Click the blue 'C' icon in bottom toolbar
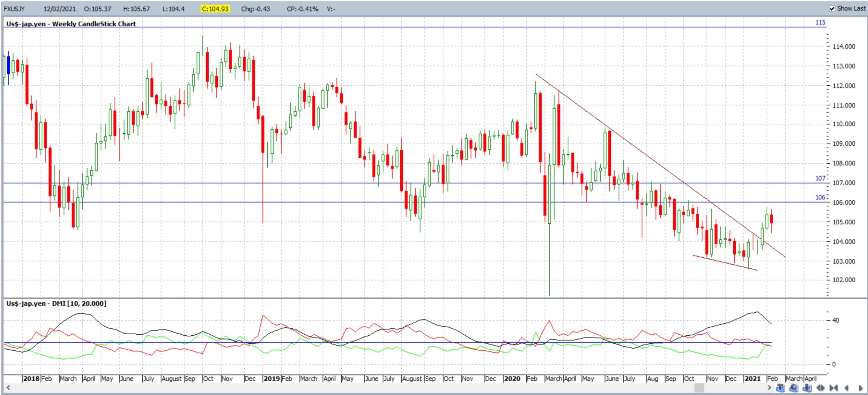 click(794, 388)
